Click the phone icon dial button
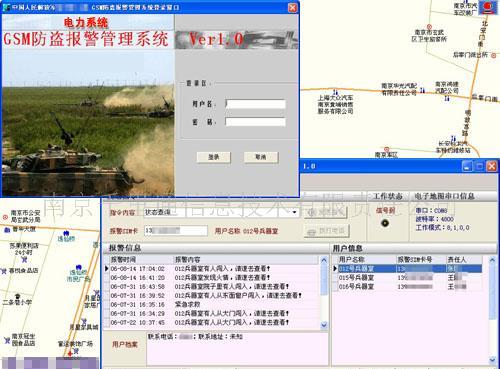500x369 pixels. pos(327,231)
